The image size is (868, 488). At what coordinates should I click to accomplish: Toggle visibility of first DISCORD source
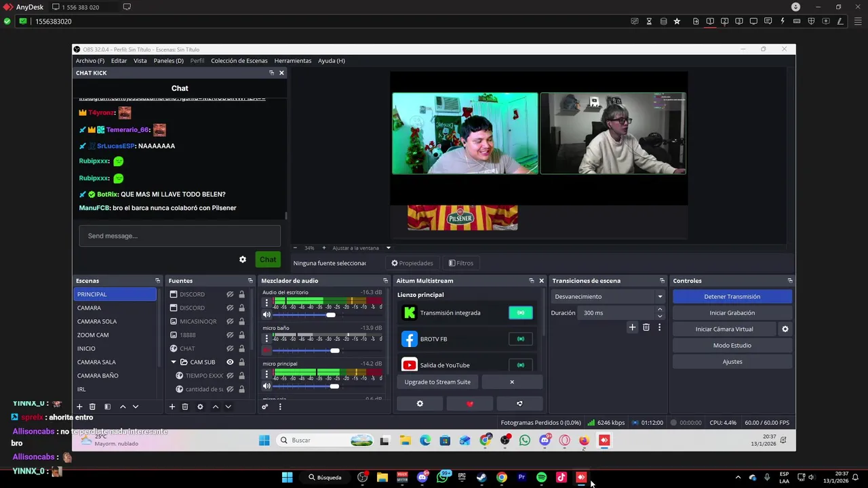click(230, 294)
